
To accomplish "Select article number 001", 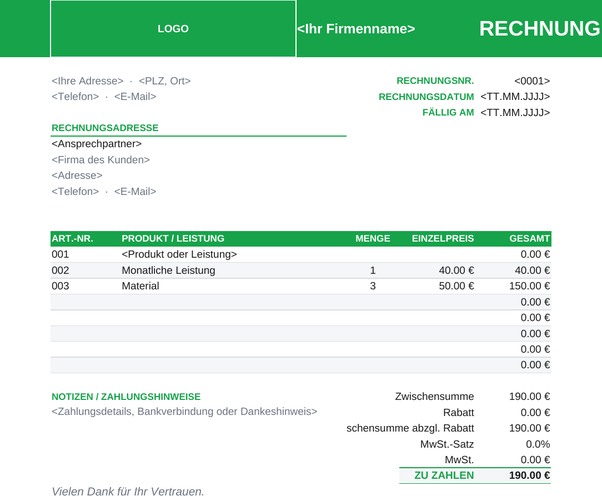I will (60, 254).
